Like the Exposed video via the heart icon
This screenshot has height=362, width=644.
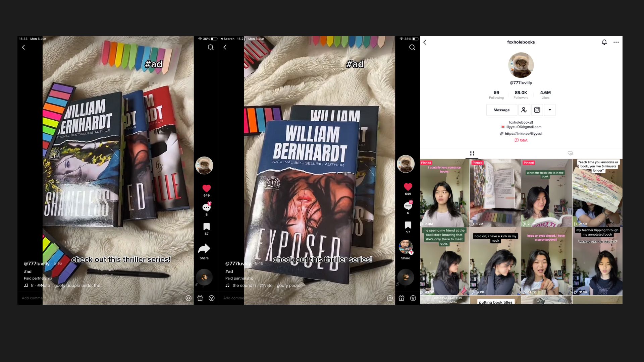(408, 187)
